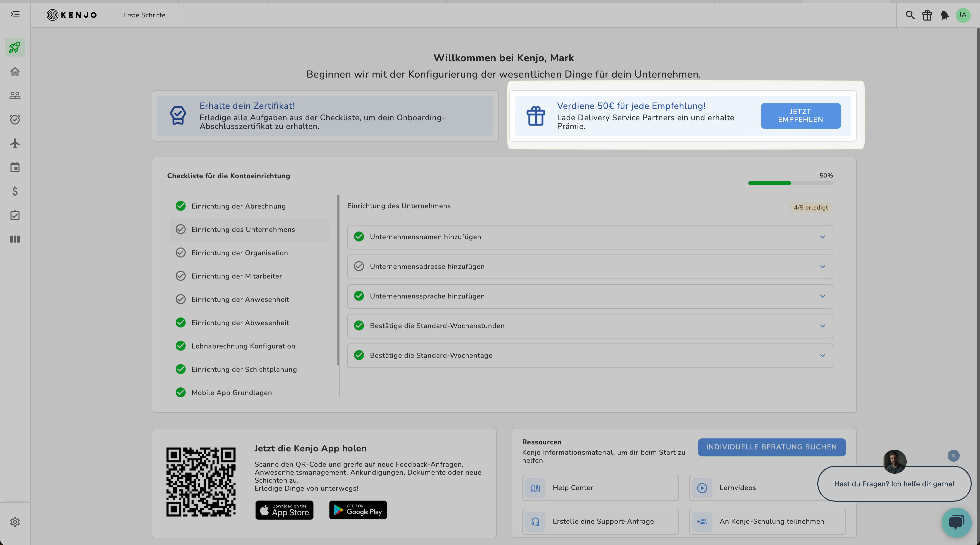Open time-off airplane sidebar icon
Image resolution: width=980 pixels, height=545 pixels.
pyautogui.click(x=15, y=143)
